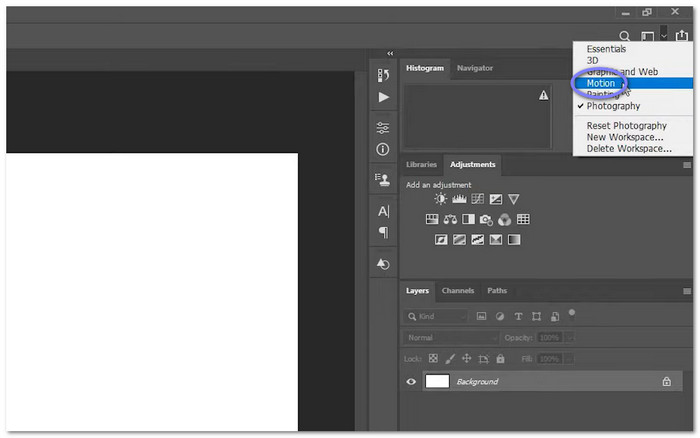The image size is (700, 438).
Task: Open the Clone Source stamp icon
Action: [383, 180]
